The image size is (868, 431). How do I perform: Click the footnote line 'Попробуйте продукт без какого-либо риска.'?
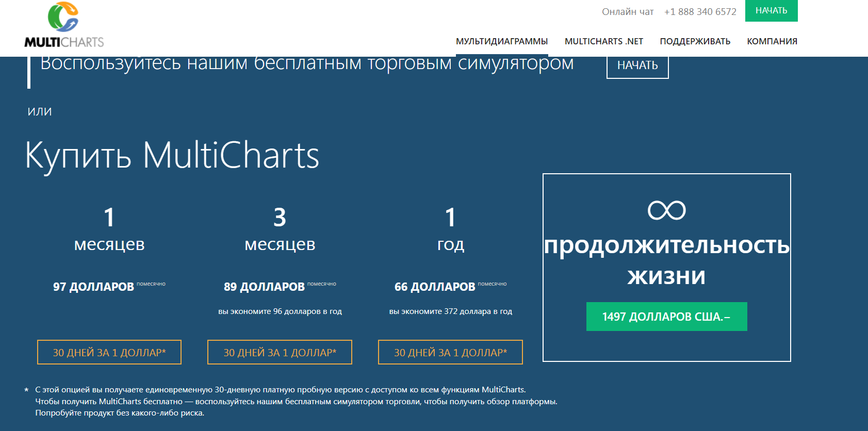[x=120, y=413]
